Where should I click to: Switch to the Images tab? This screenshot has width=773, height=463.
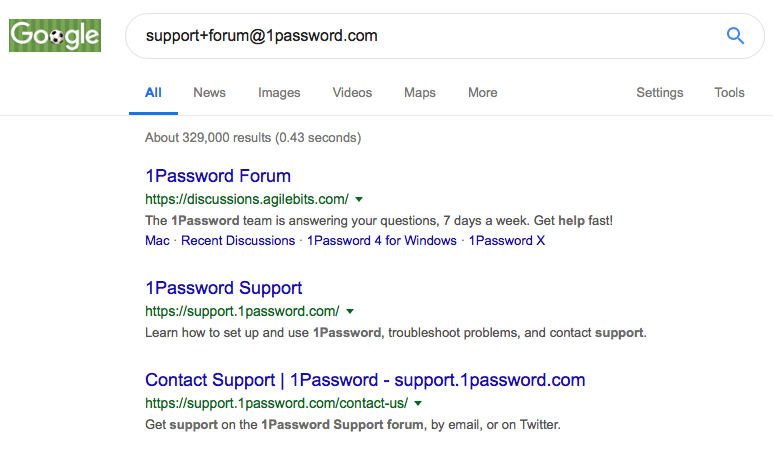(x=279, y=93)
